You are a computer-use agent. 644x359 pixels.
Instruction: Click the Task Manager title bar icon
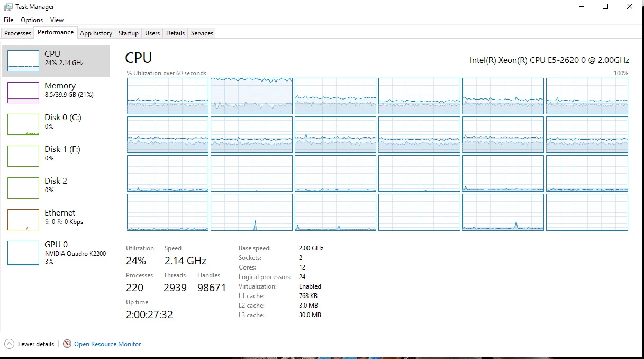[8, 7]
